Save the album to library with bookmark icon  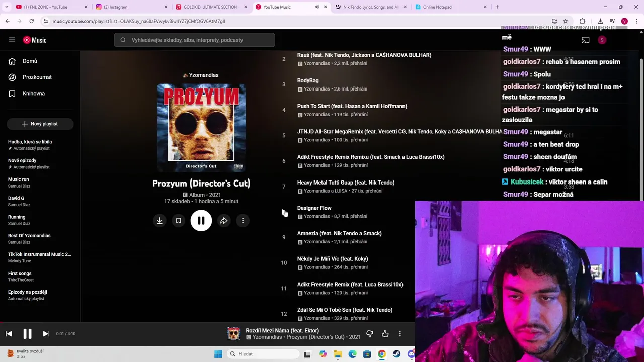point(178,221)
